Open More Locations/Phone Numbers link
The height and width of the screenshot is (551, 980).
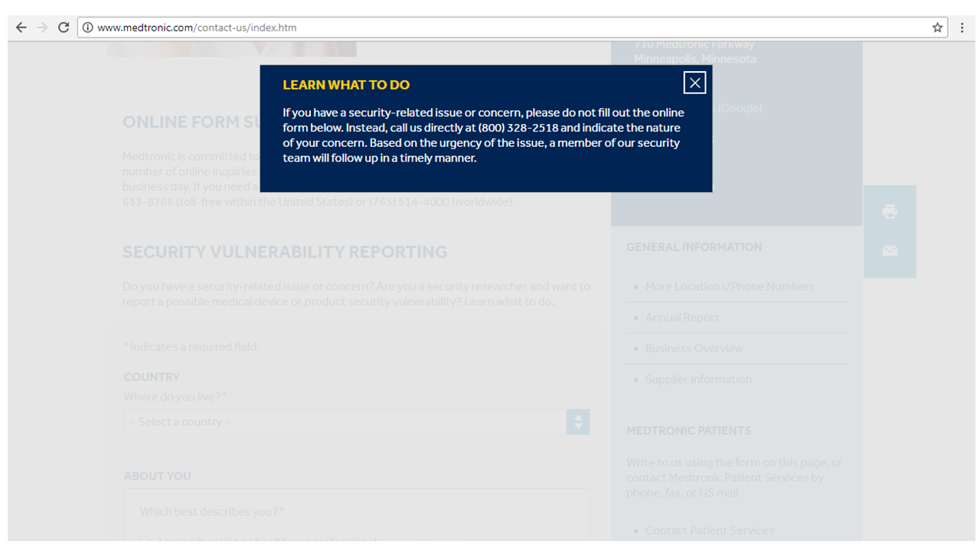[730, 286]
